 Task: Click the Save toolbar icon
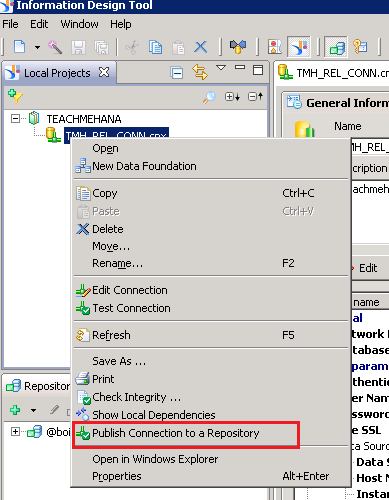[78, 47]
